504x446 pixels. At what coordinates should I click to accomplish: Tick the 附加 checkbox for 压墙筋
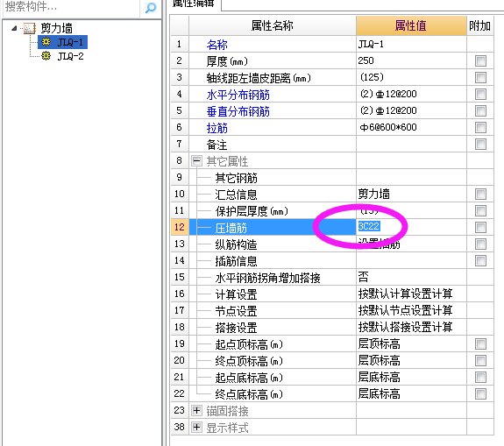pos(480,228)
